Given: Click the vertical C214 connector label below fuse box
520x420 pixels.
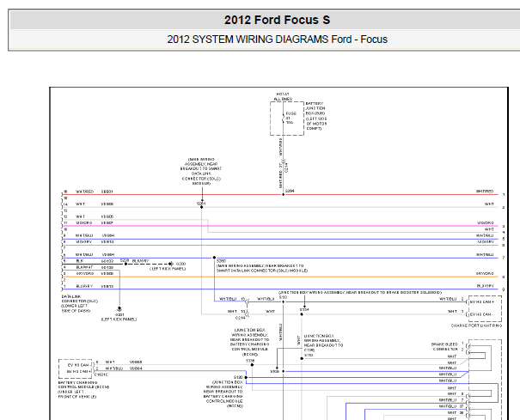Looking at the screenshot, I should pos(286,167).
